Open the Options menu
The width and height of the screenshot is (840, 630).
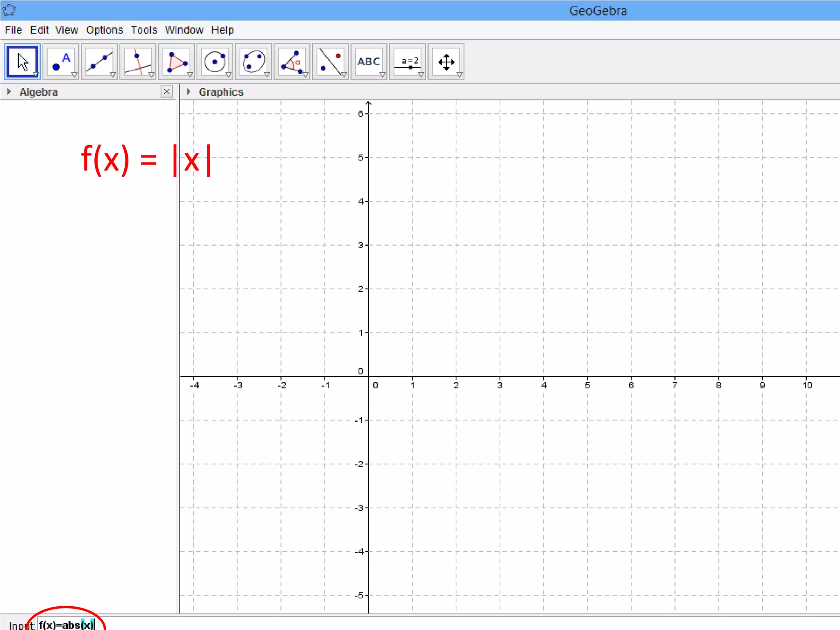pyautogui.click(x=104, y=30)
